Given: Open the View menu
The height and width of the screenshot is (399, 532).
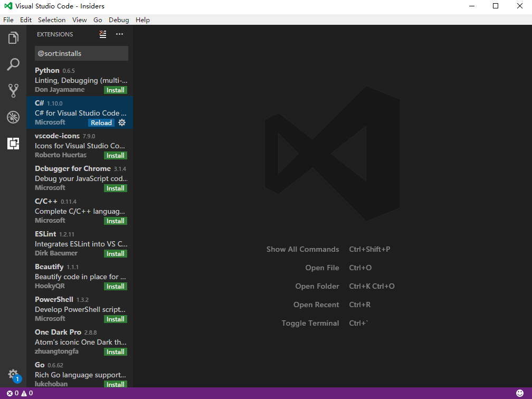Looking at the screenshot, I should (x=79, y=20).
